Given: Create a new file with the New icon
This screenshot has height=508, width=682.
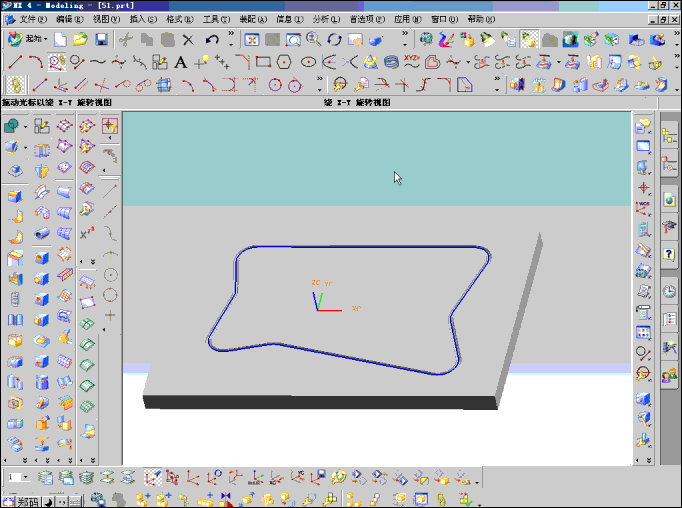Looking at the screenshot, I should pyautogui.click(x=60, y=40).
